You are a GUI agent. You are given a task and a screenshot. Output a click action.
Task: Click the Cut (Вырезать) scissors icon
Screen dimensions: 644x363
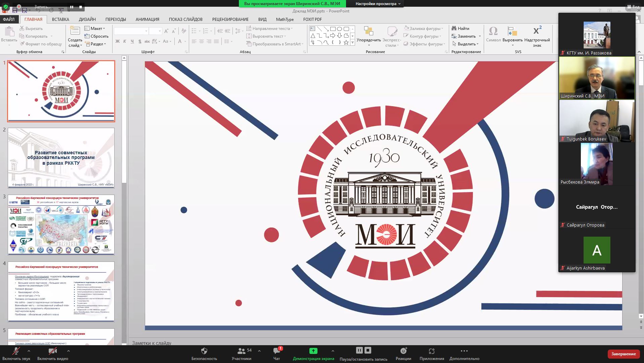[22, 29]
